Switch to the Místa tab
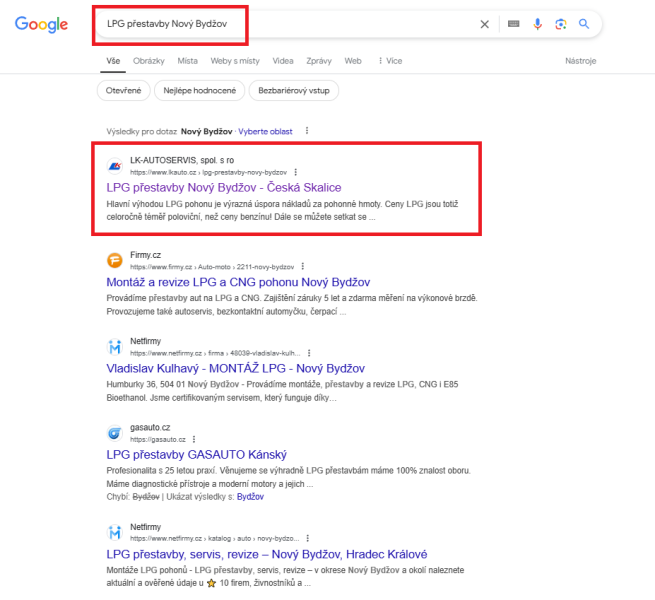The height and width of the screenshot is (600, 655). pos(188,61)
